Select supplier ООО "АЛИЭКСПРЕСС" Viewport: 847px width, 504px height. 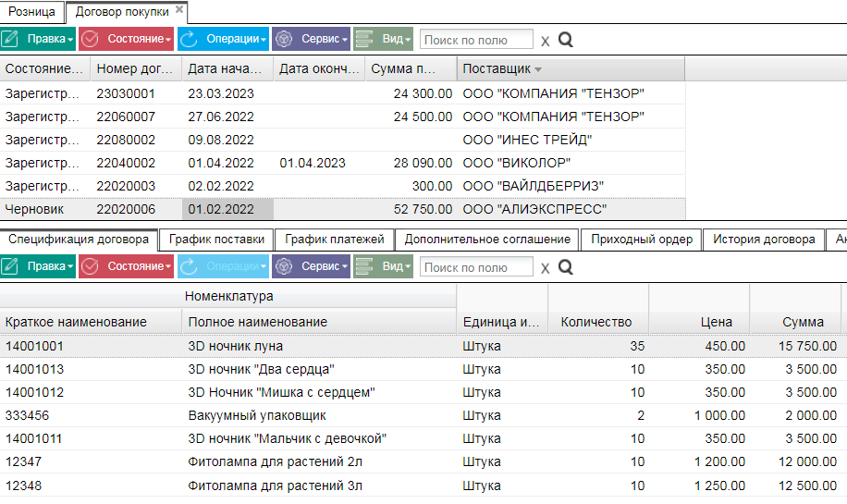pyautogui.click(x=534, y=210)
